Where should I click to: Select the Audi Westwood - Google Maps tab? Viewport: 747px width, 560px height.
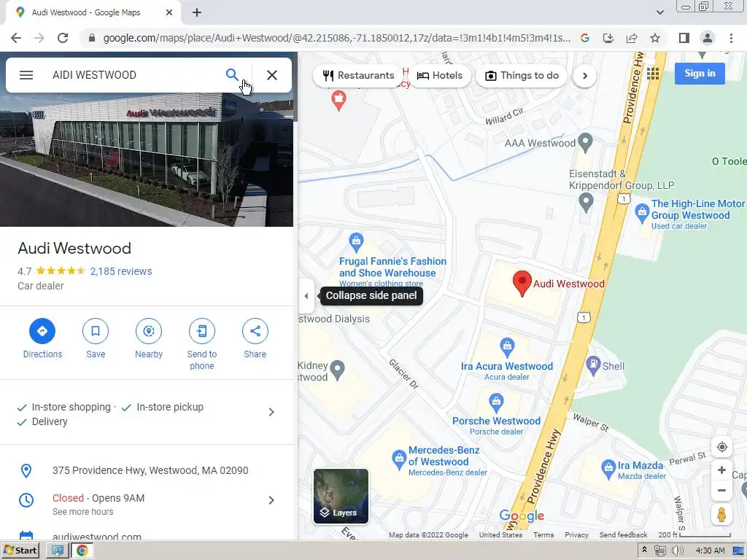click(x=93, y=12)
